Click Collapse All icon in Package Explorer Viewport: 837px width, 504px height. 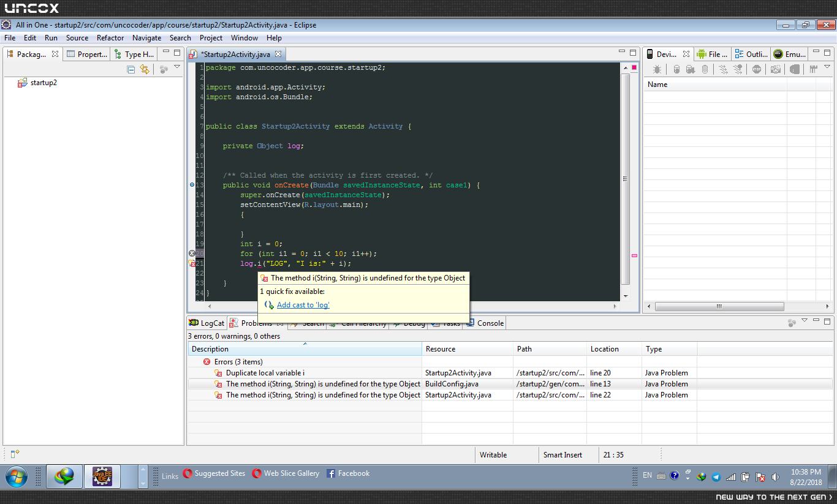point(131,69)
